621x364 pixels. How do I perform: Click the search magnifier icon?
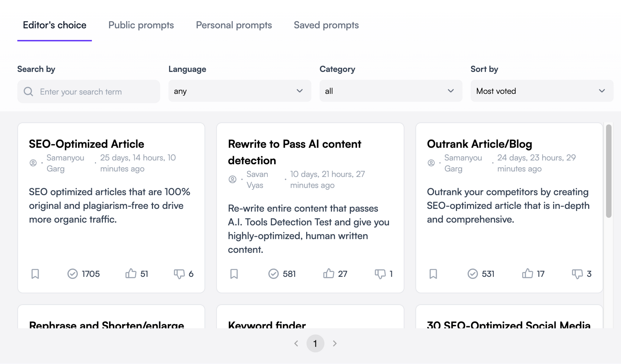29,92
